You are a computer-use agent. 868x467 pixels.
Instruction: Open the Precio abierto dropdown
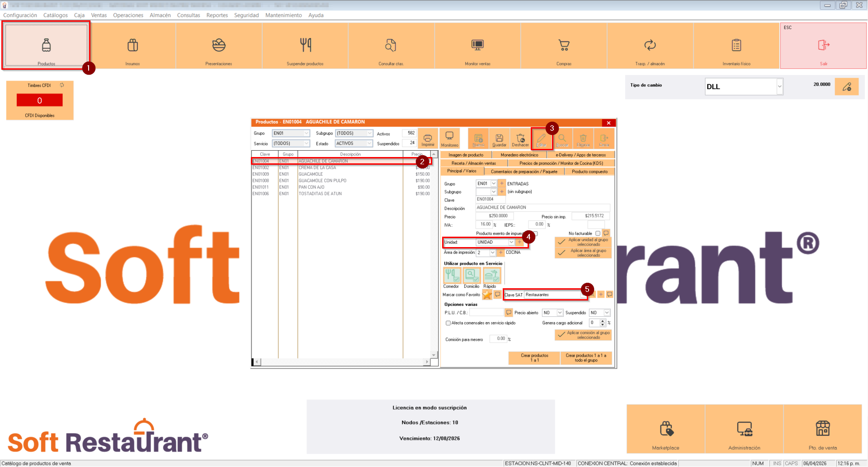pos(560,313)
